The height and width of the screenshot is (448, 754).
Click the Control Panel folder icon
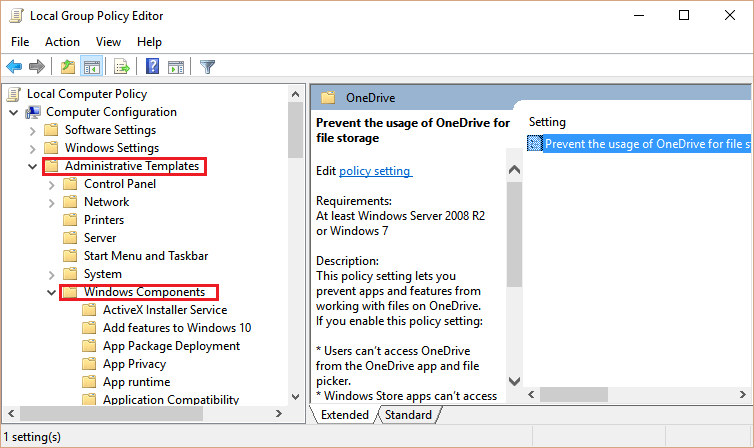[x=70, y=184]
